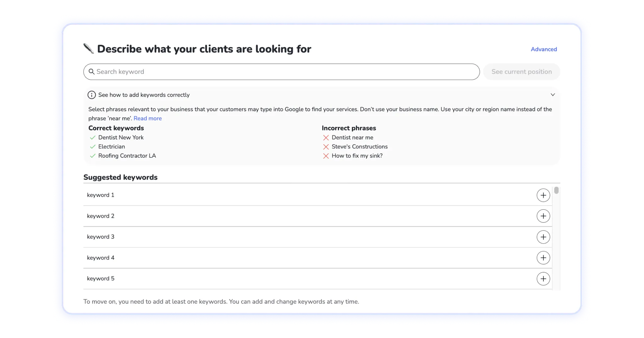Click the suggested keywords scrollbar thumb
Image resolution: width=644 pixels, height=338 pixels.
[x=556, y=190]
